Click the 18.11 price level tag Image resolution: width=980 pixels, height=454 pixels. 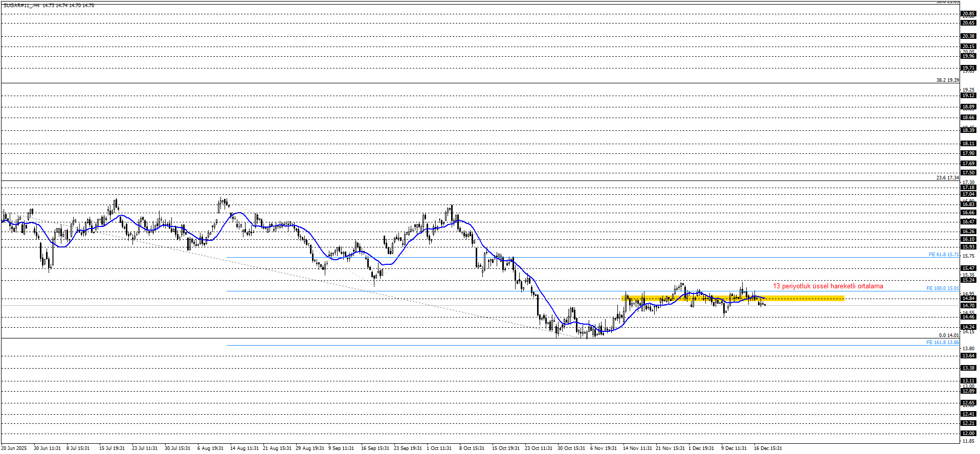[968, 144]
